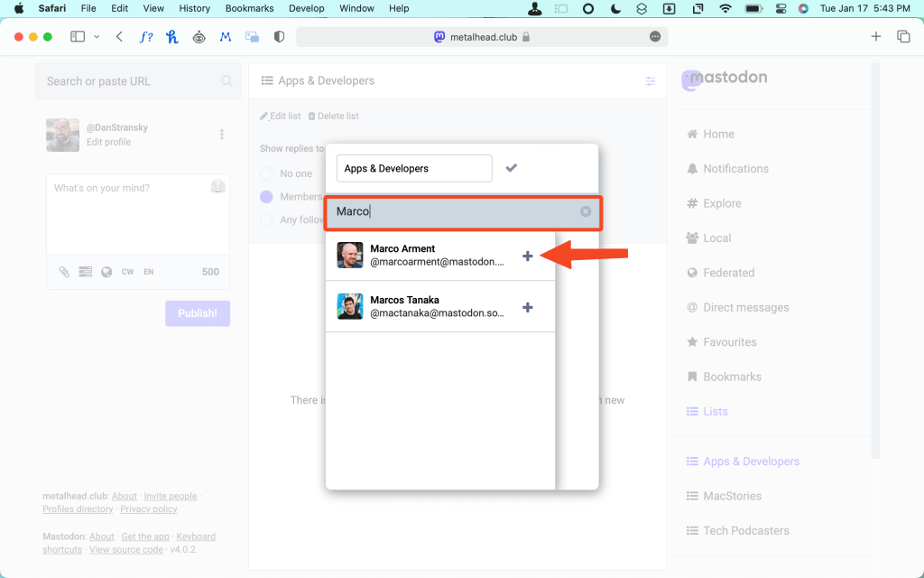
Task: Open the profile options kebab menu
Action: point(222,133)
